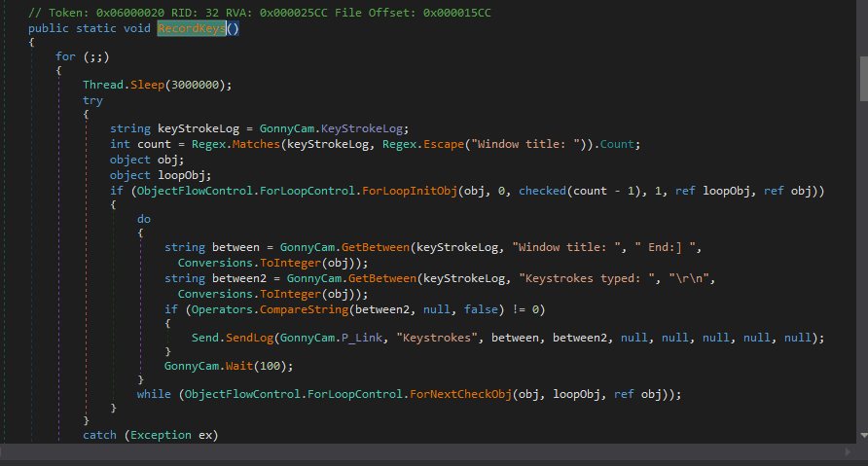Image resolution: width=868 pixels, height=466 pixels.
Task: Click the do keyword
Action: (144, 219)
